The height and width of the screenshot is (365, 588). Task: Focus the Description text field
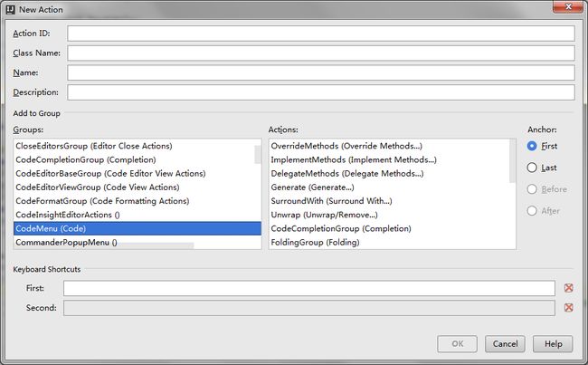tap(321, 92)
